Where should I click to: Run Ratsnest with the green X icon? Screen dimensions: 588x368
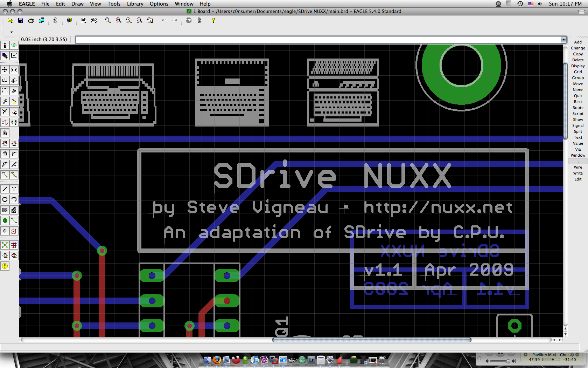click(x=5, y=245)
